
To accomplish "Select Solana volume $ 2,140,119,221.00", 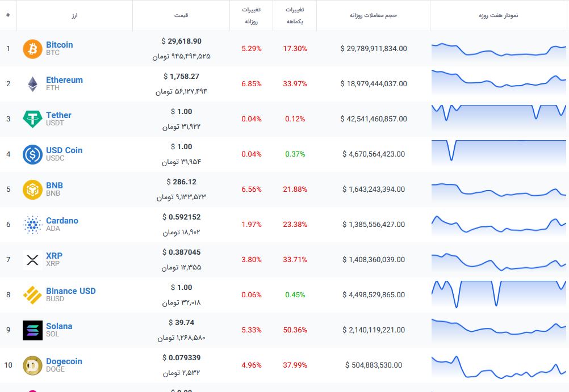I will point(374,330).
